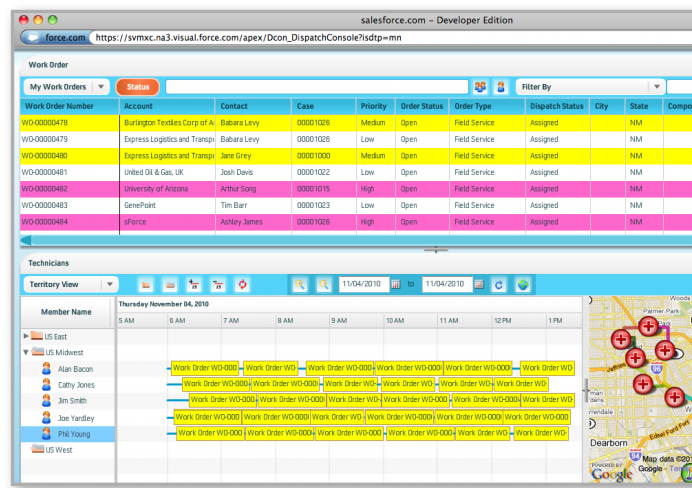The width and height of the screenshot is (692, 488).
Task: Click University of Arizona account cell
Action: [167, 189]
